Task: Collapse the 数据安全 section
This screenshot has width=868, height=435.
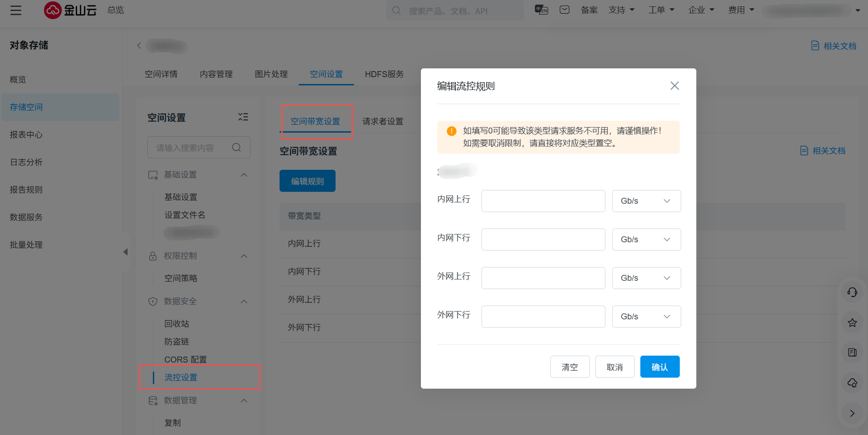Action: 244,301
